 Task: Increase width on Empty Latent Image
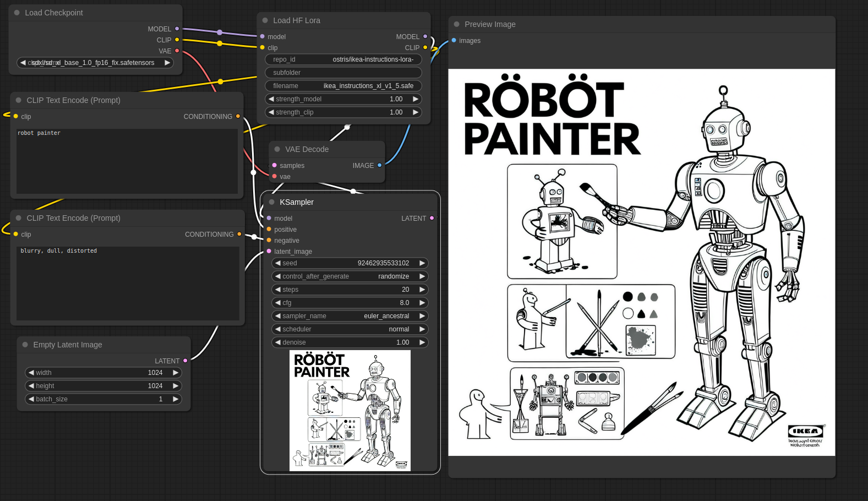point(176,373)
